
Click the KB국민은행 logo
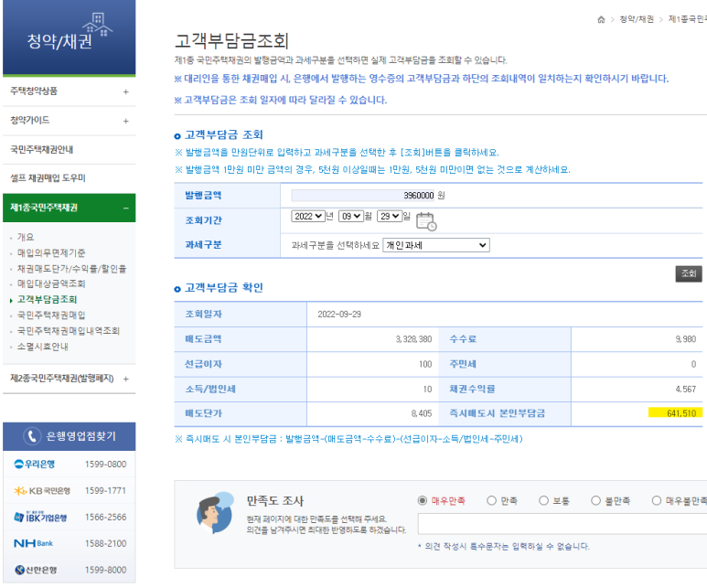pyautogui.click(x=42, y=490)
